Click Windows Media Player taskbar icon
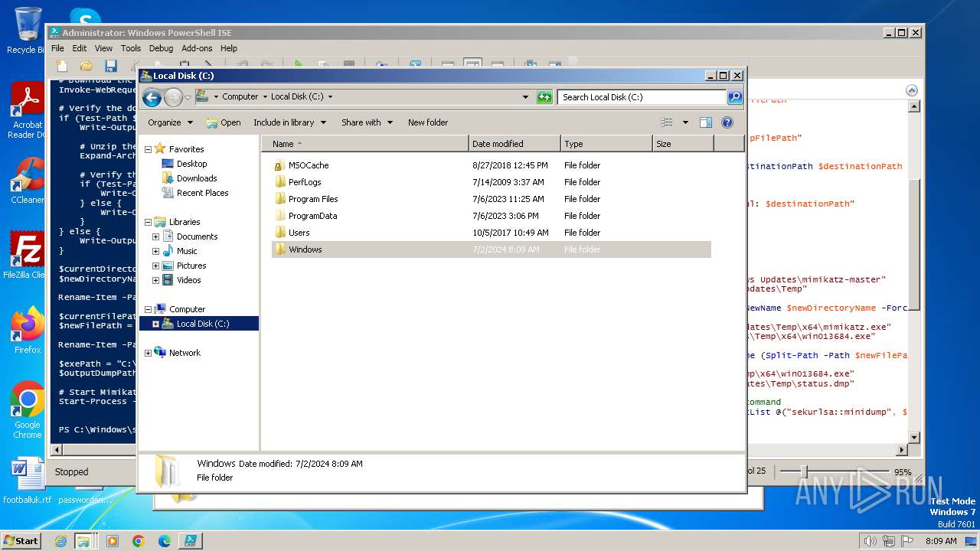 click(113, 541)
